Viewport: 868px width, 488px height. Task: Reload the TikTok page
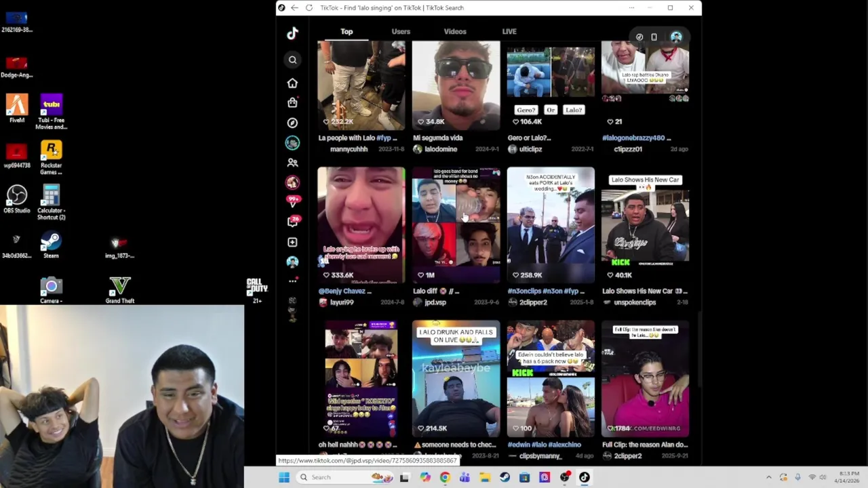tap(309, 7)
